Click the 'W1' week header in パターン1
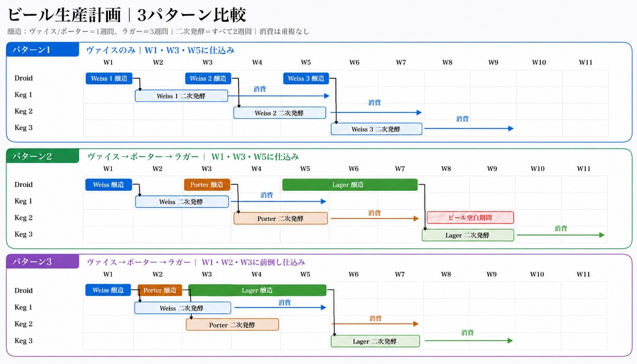This screenshot has width=637, height=364. pos(108,62)
